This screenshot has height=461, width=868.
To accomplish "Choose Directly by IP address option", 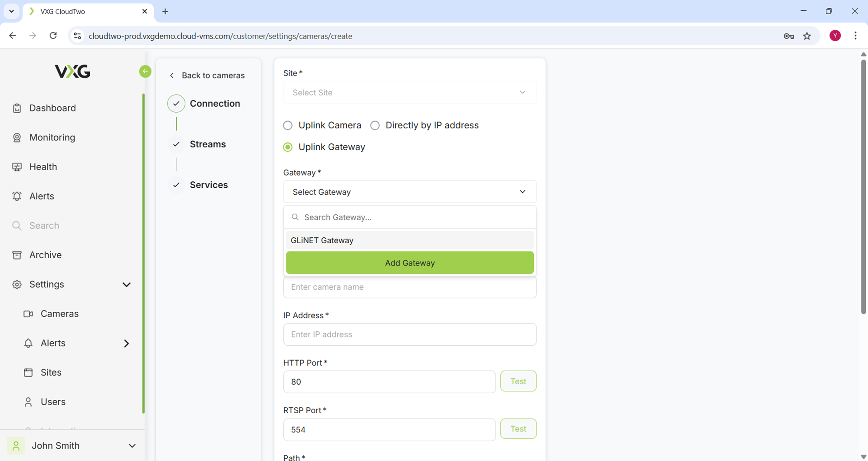I will (375, 125).
